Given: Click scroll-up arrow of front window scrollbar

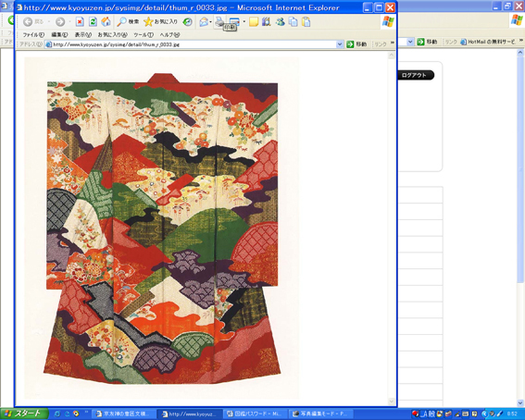Looking at the screenshot, I should click(x=392, y=56).
